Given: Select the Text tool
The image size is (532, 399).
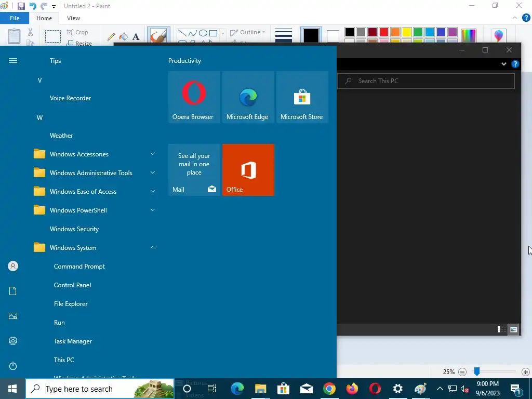Looking at the screenshot, I should coord(136,37).
